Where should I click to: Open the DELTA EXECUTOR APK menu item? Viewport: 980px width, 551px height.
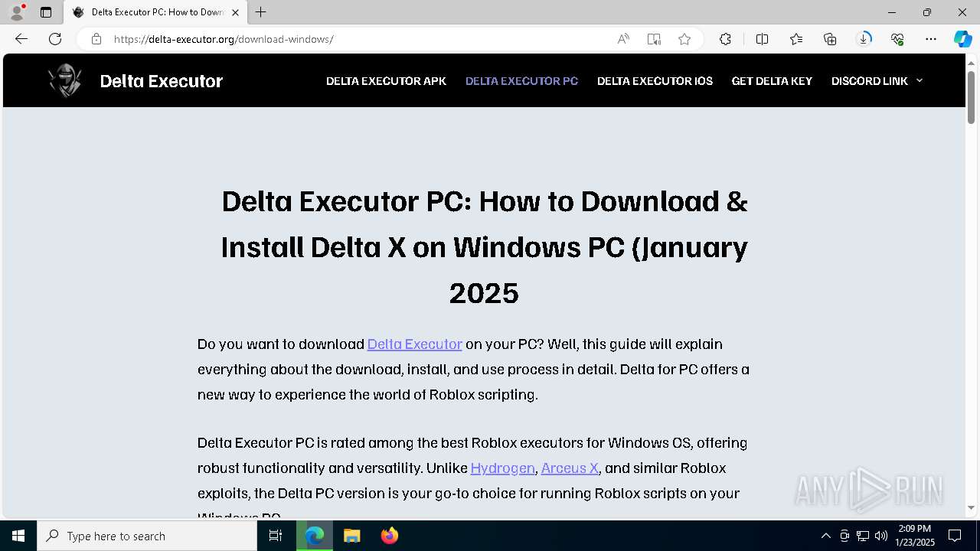[x=386, y=81]
